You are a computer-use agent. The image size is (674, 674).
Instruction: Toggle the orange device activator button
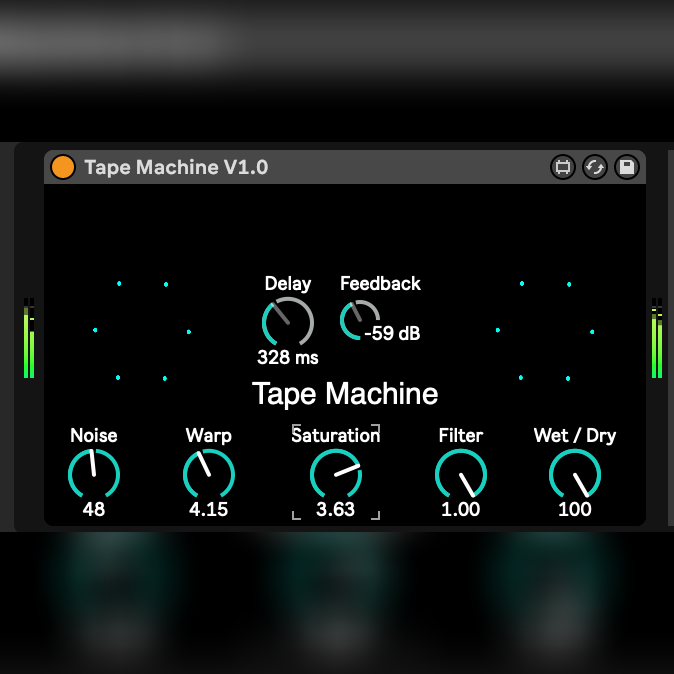tap(63, 167)
